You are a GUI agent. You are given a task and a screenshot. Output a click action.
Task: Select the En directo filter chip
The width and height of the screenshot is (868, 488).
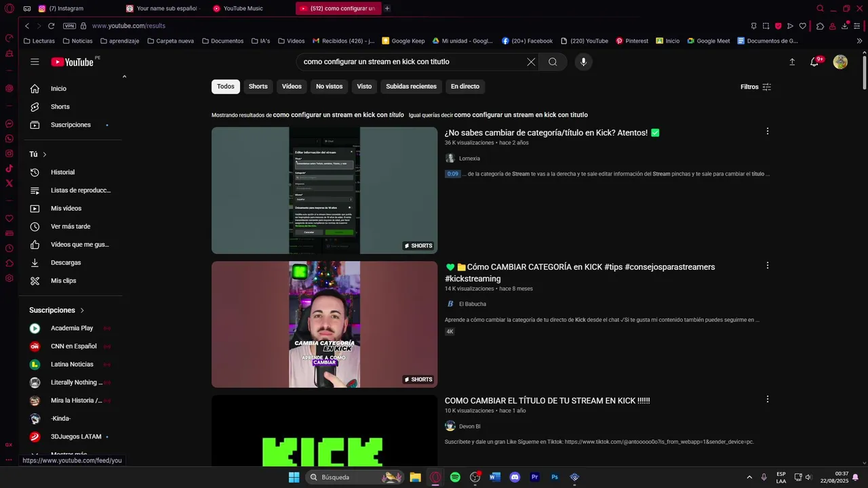(465, 87)
